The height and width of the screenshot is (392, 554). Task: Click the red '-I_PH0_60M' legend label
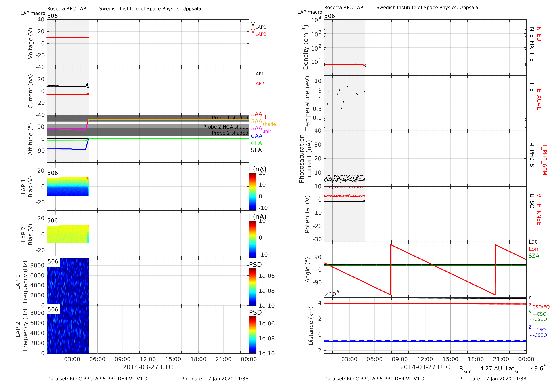point(544,159)
